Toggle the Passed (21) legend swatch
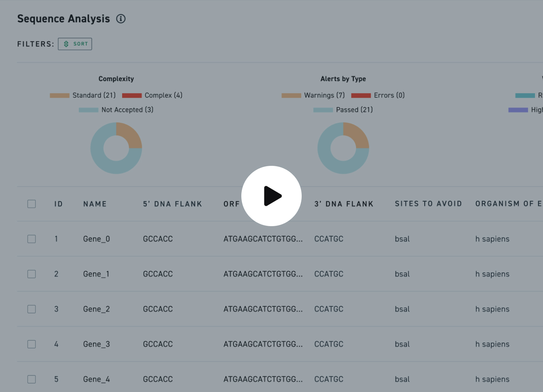Viewport: 543px width, 392px height. (x=323, y=110)
